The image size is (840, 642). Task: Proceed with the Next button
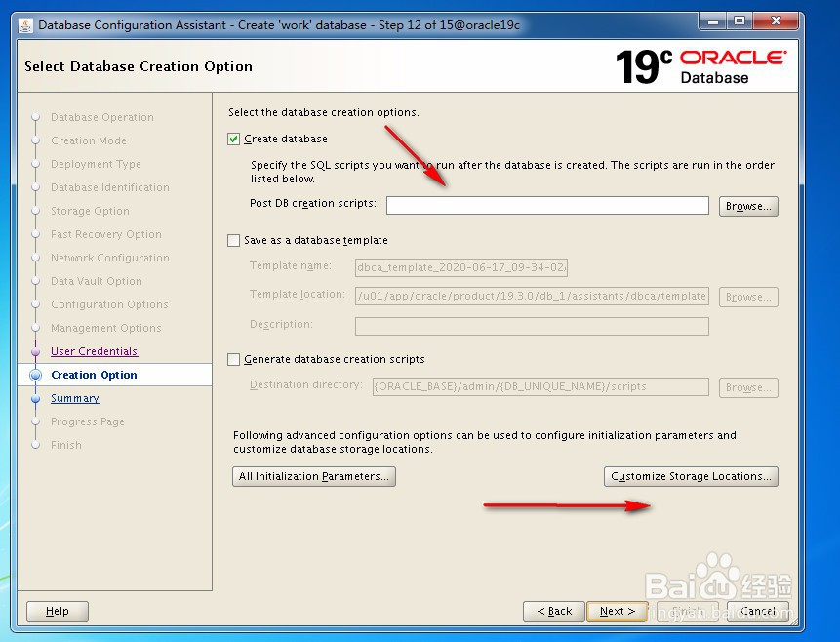[618, 611]
